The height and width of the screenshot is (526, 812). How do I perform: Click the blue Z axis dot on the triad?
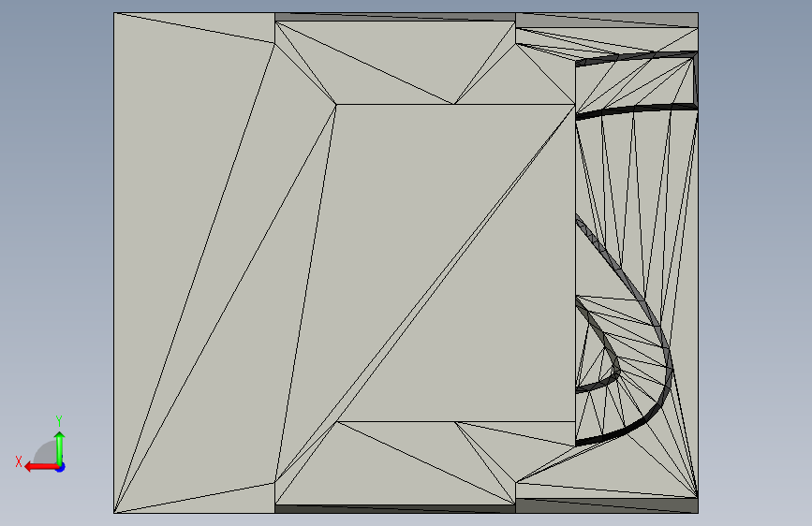[61, 467]
